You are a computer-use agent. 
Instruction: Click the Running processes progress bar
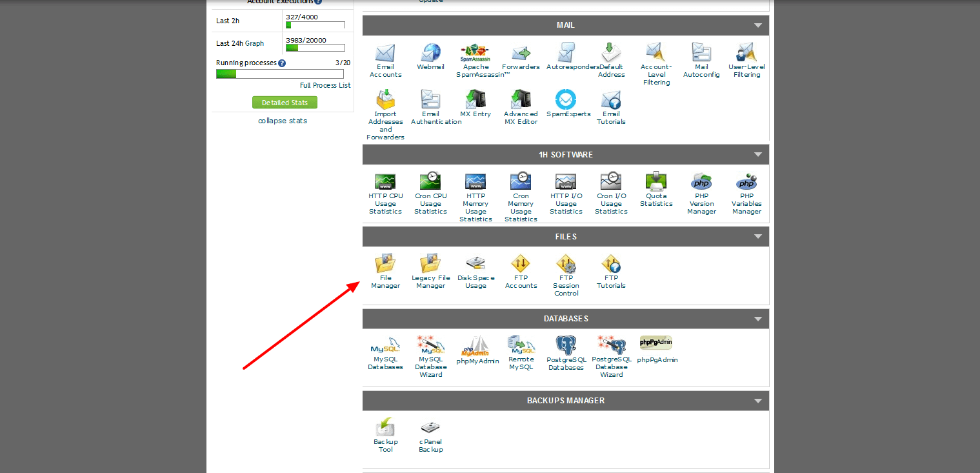[x=280, y=74]
